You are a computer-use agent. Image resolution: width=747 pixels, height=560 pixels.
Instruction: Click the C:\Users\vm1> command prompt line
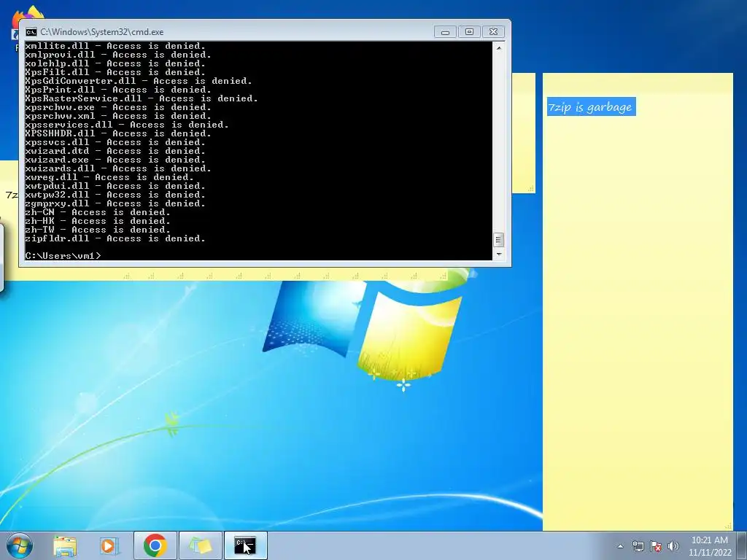pos(63,256)
